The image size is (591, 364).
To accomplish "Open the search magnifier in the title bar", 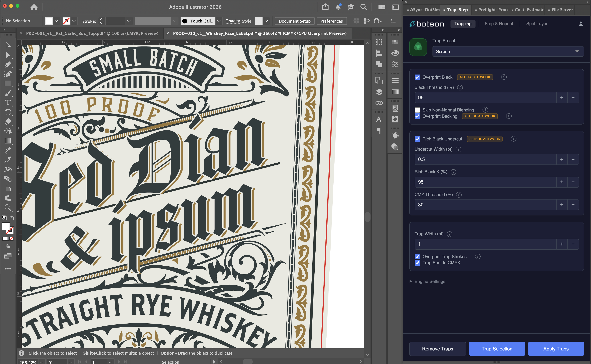I will click(x=363, y=7).
